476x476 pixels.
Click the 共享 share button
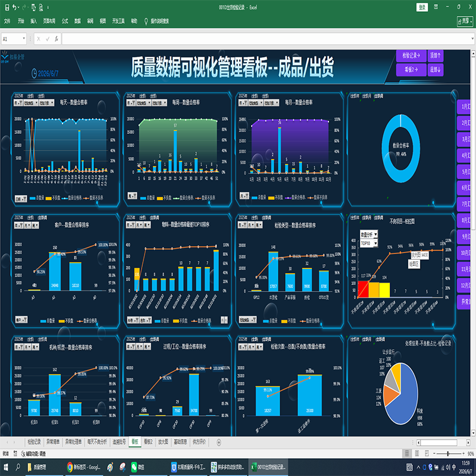(465, 21)
